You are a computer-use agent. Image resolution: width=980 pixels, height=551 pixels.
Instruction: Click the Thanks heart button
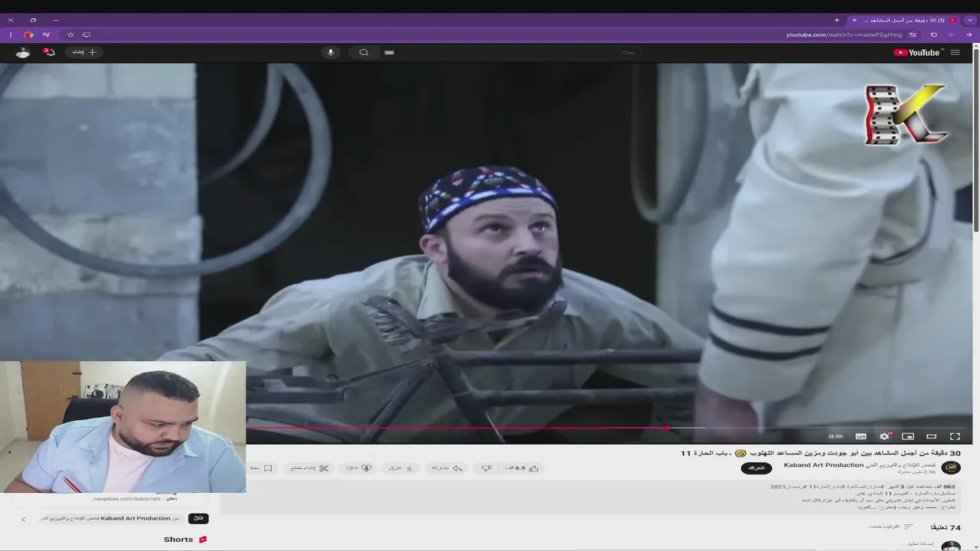359,468
